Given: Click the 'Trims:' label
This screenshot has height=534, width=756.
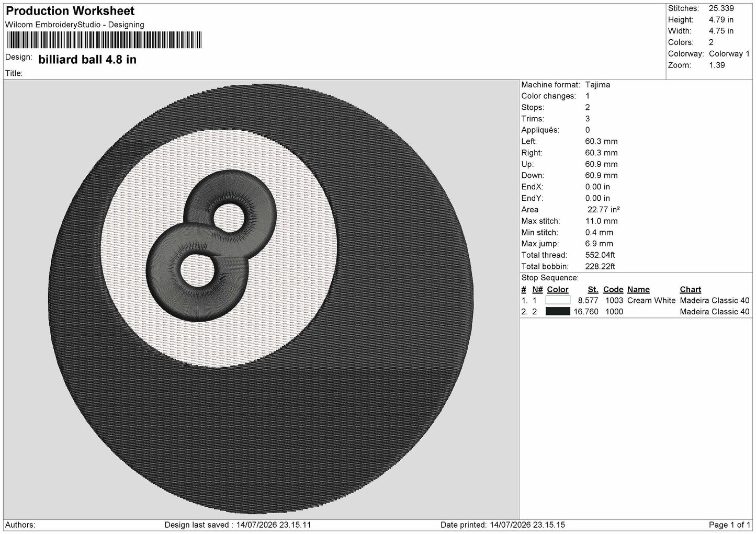Looking at the screenshot, I should click(532, 119).
